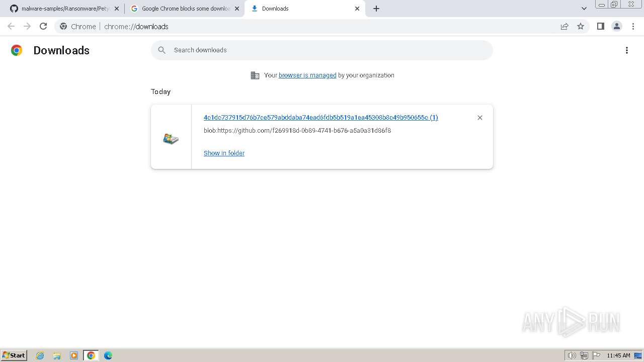The height and width of the screenshot is (362, 644).
Task: Select the Chrome taskbar button
Action: [x=91, y=355]
